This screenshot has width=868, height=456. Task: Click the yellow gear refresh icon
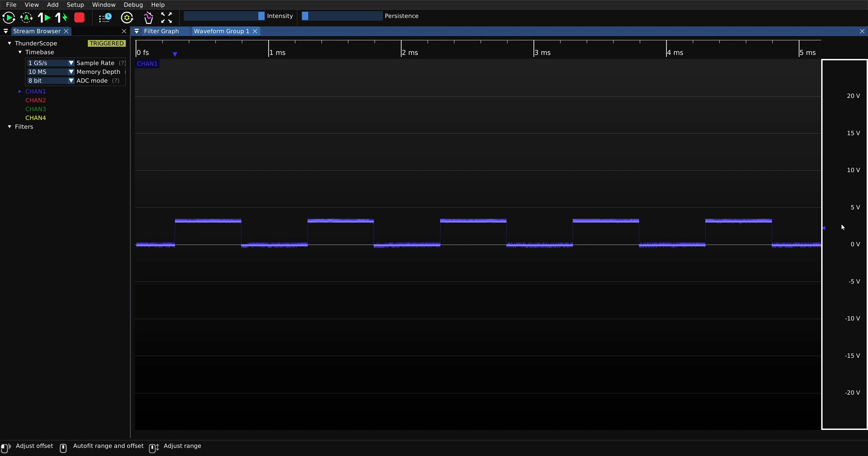tap(127, 18)
